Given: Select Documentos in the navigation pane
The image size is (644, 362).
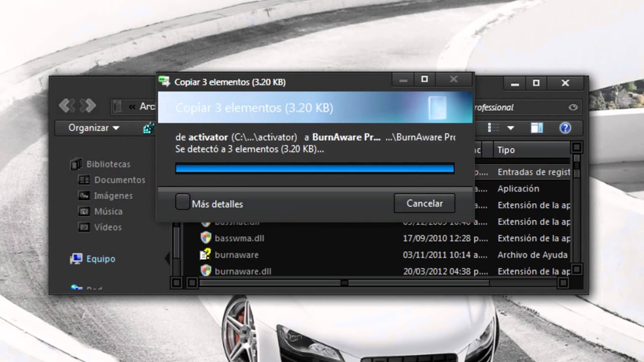Looking at the screenshot, I should coord(120,179).
